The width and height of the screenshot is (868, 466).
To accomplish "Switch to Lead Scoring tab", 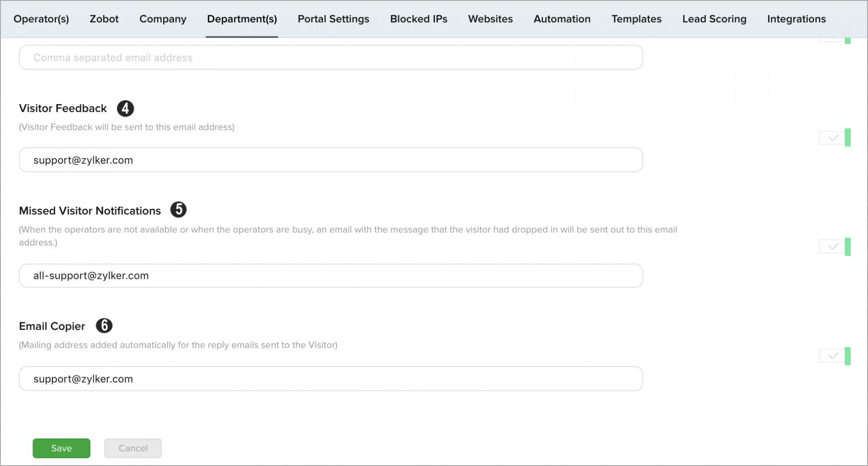I will point(714,19).
